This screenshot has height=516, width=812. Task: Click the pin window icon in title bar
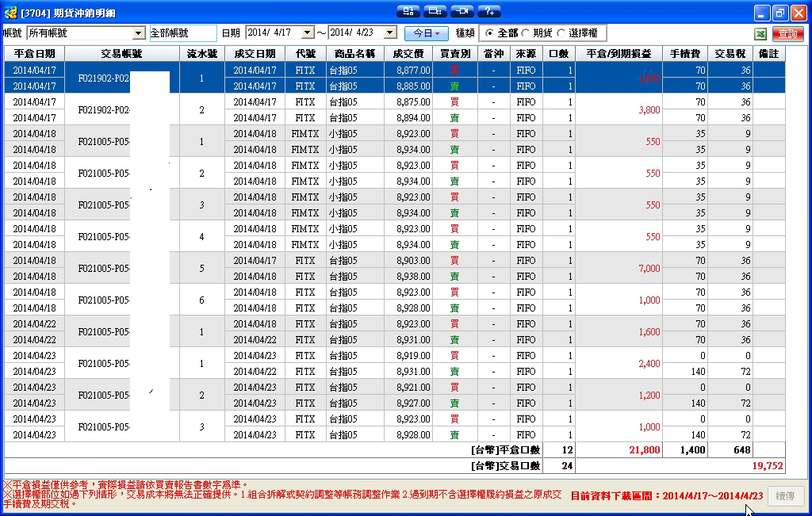click(x=462, y=11)
